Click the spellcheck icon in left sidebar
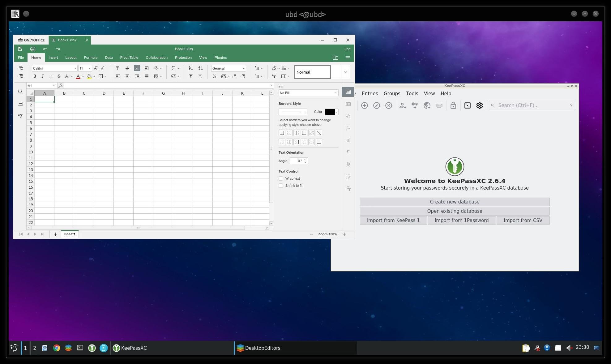611x364 pixels. click(x=20, y=116)
